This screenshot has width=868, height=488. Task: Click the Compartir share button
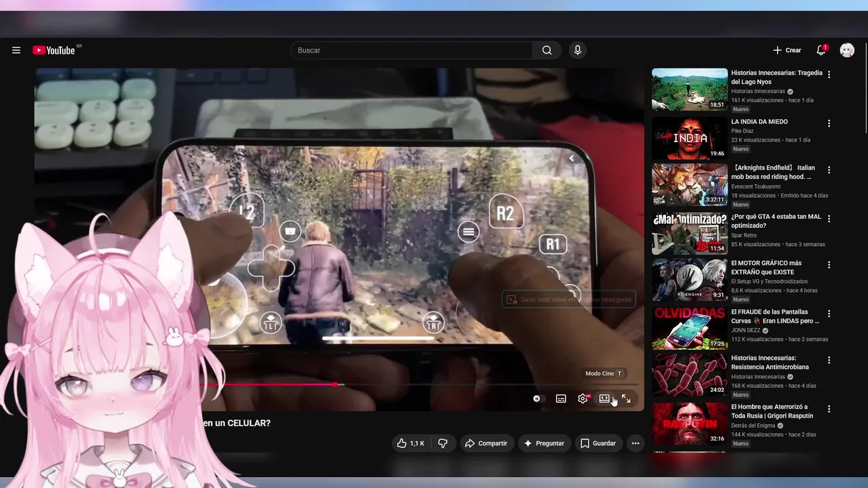(487, 443)
